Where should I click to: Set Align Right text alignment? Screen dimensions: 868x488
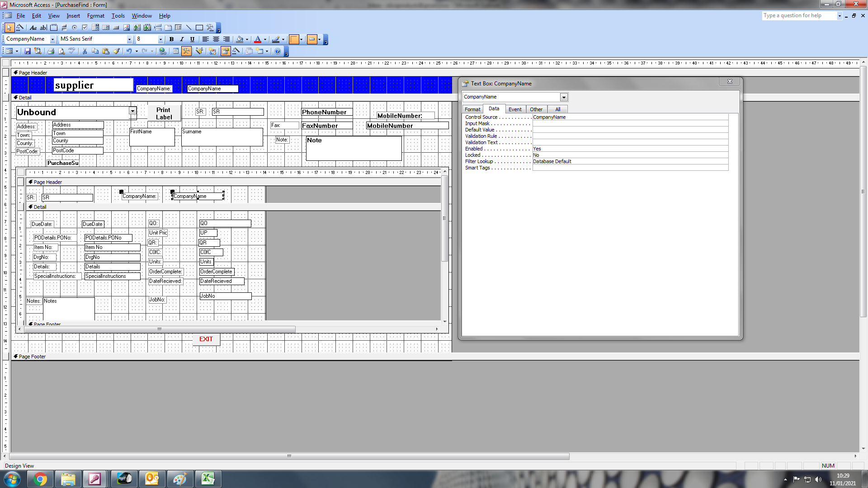[x=226, y=39]
